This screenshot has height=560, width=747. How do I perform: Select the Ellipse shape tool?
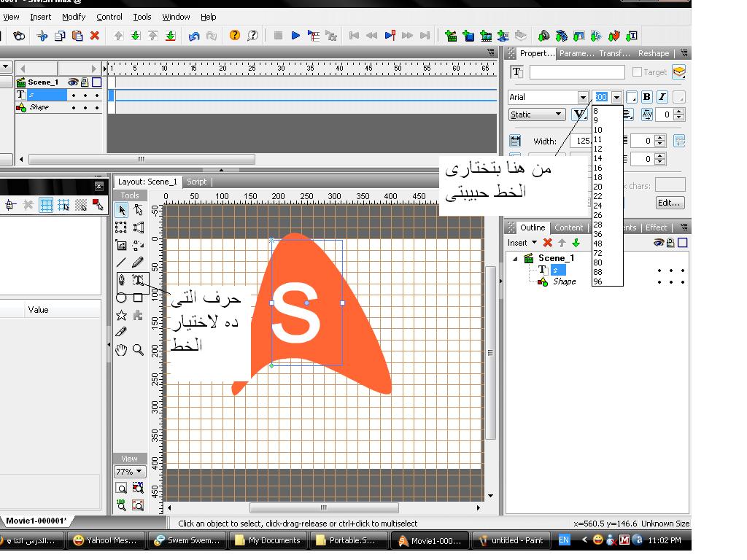coord(122,297)
